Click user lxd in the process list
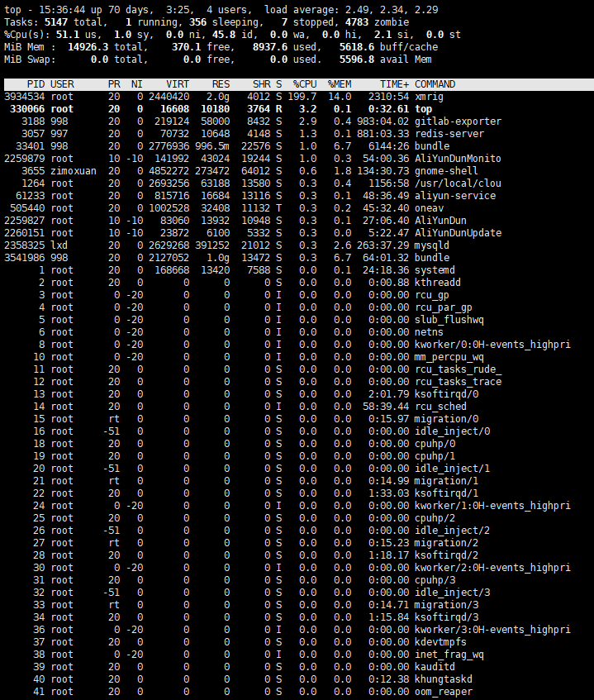This screenshot has width=594, height=700. [59, 245]
